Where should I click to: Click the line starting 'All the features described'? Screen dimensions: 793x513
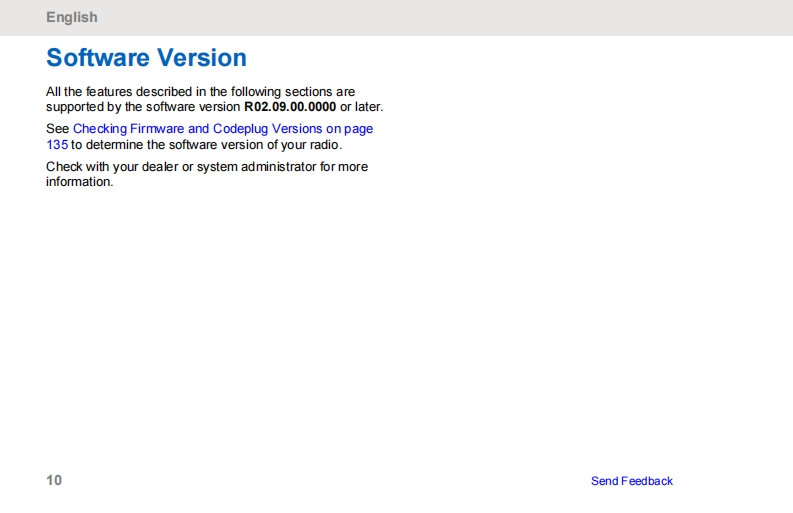pyautogui.click(x=200, y=92)
